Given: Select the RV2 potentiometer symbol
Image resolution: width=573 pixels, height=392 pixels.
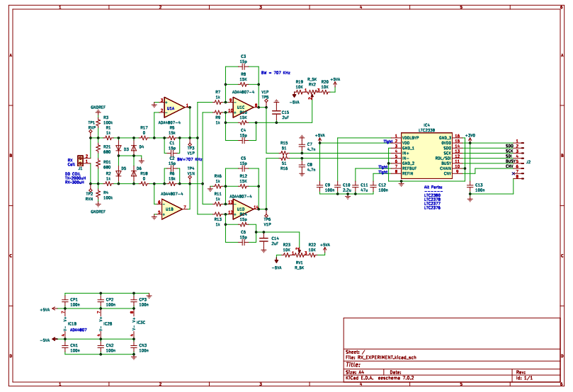Looking at the screenshot, I should coord(312,93).
